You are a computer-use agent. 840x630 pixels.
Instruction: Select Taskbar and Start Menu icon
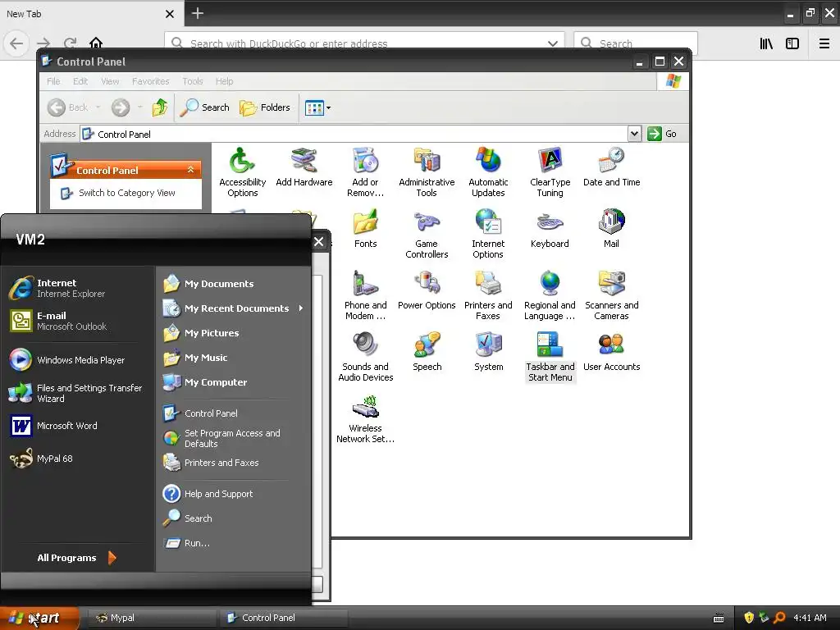pos(550,358)
